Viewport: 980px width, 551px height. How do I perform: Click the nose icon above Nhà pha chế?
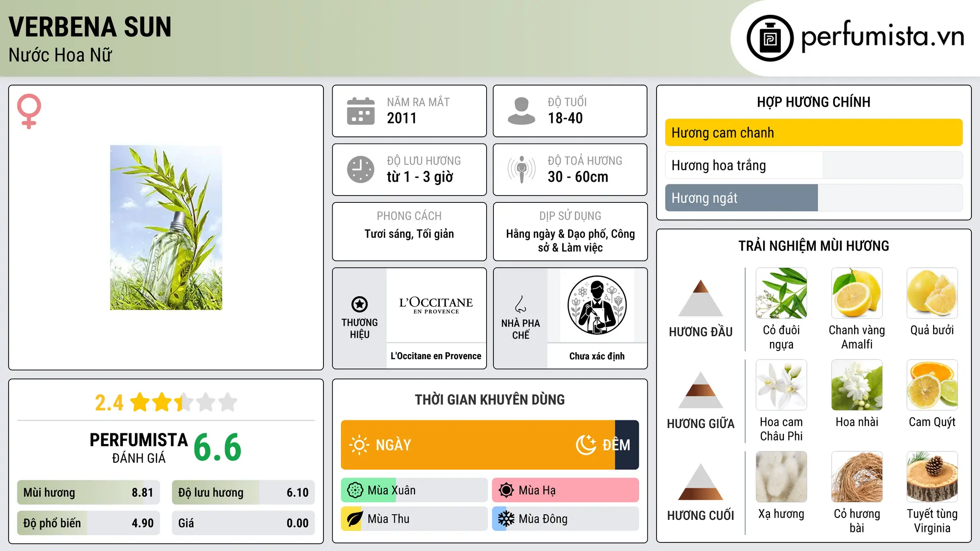[521, 304]
